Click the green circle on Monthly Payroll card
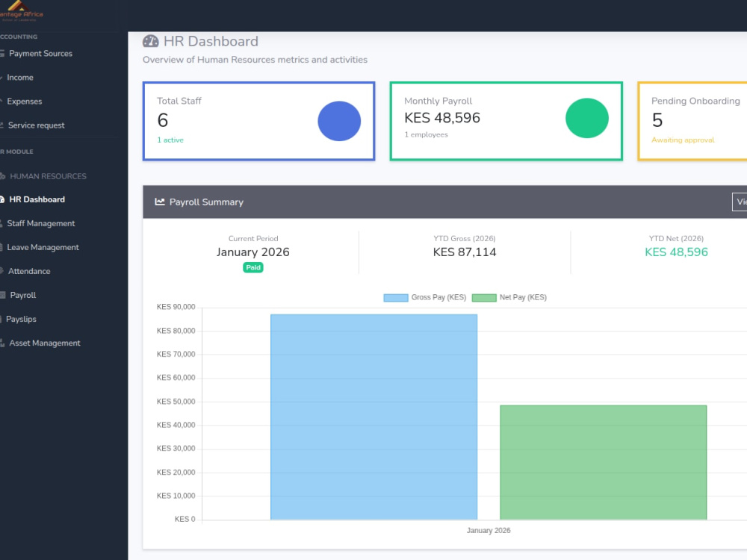 point(587,118)
